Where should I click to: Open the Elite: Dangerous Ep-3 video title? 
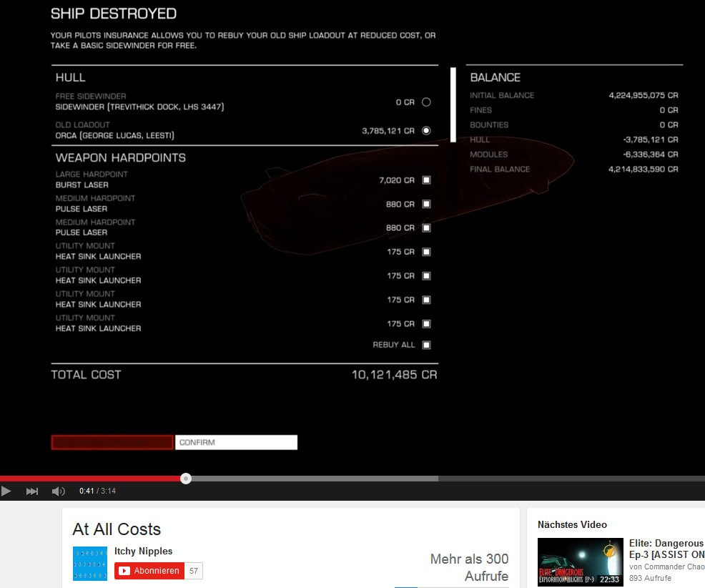pos(667,549)
